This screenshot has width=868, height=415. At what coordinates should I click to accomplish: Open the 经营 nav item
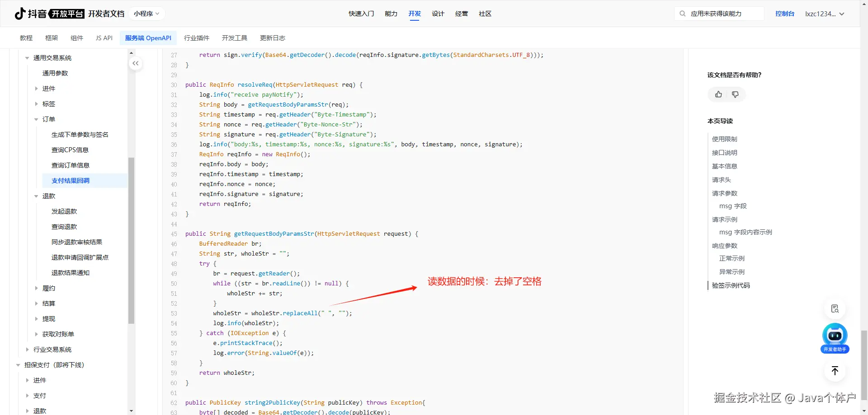(462, 14)
